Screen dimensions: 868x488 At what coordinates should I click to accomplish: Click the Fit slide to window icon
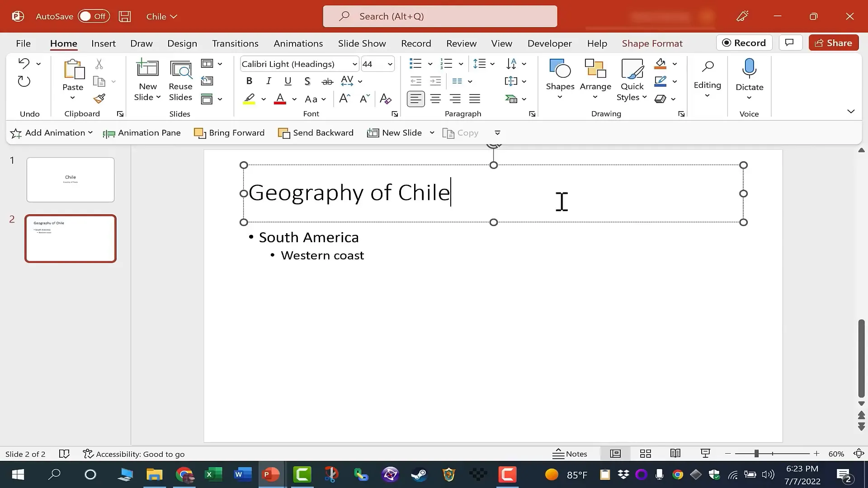click(x=859, y=454)
